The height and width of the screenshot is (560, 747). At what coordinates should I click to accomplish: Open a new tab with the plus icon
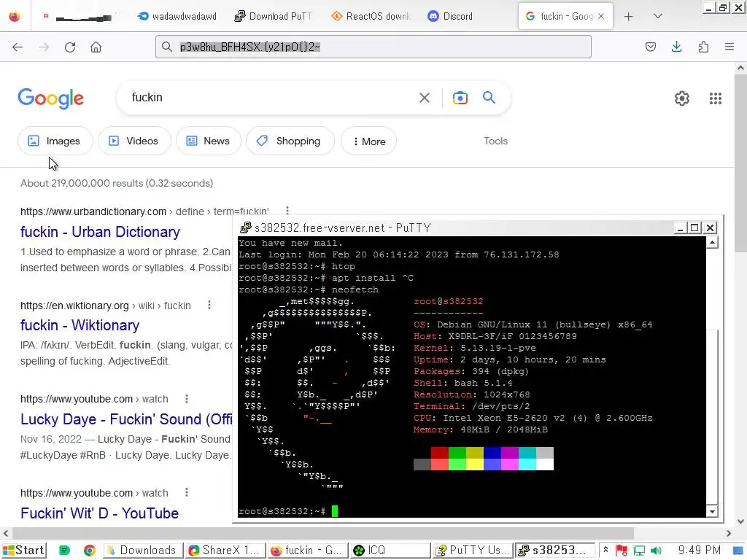coord(628,16)
